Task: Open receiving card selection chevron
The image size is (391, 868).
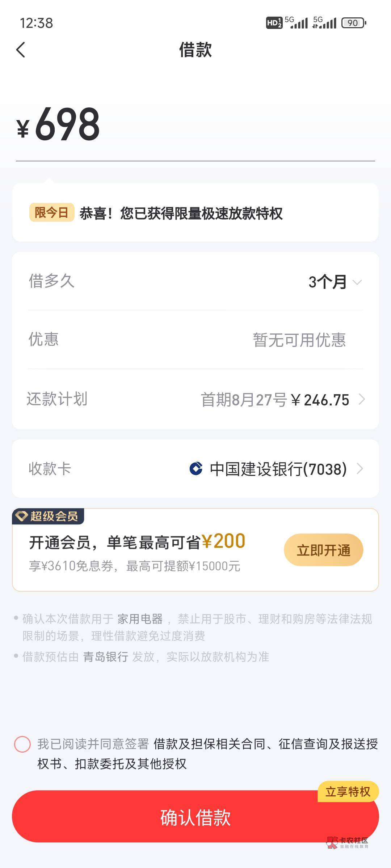Action: [x=360, y=469]
